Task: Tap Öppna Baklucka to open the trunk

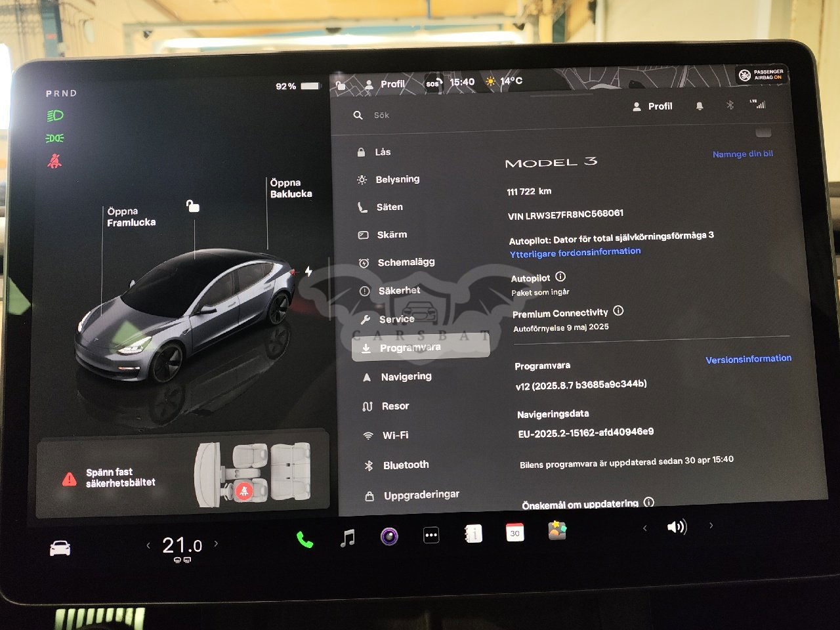Action: (x=291, y=188)
